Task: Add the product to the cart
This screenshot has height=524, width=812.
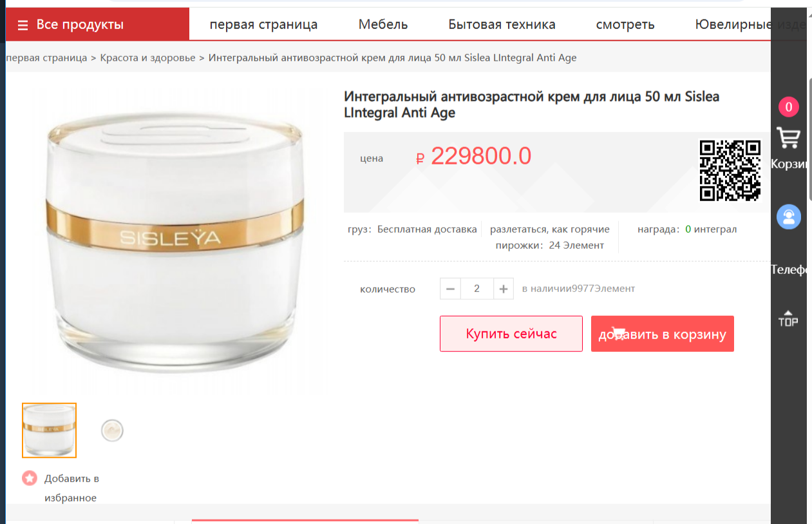Action: click(663, 334)
